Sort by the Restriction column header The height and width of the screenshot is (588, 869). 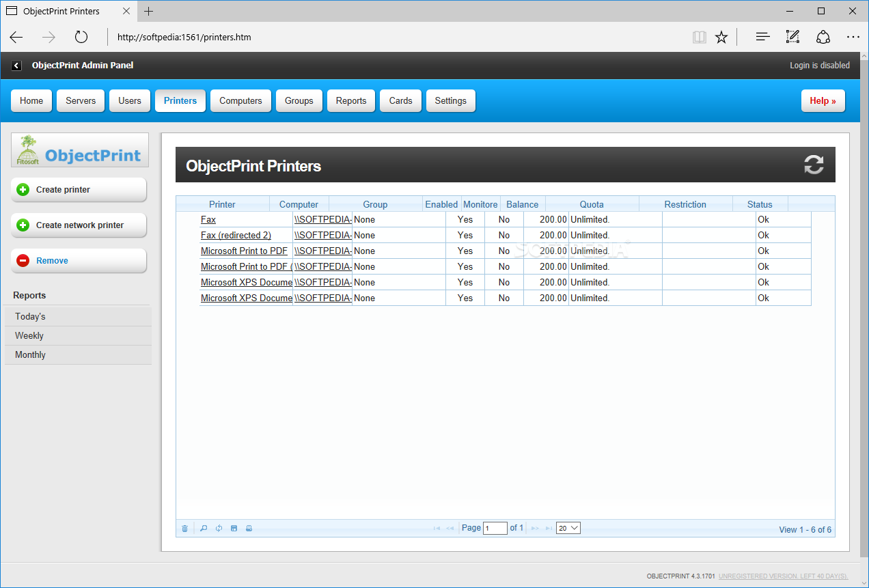pos(685,204)
